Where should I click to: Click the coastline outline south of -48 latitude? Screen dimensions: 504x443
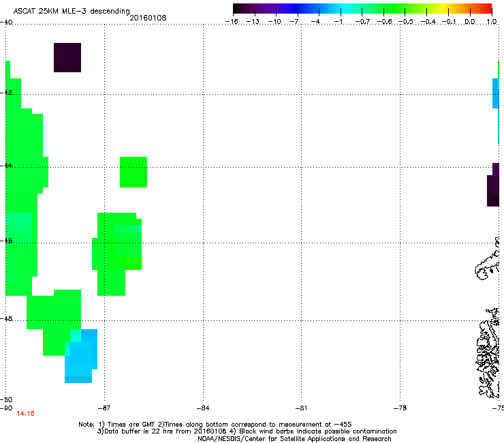pyautogui.click(x=488, y=353)
